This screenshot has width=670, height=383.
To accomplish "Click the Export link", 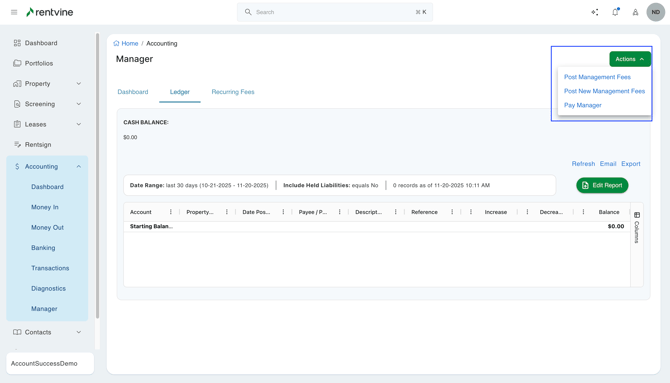I will [x=631, y=164].
